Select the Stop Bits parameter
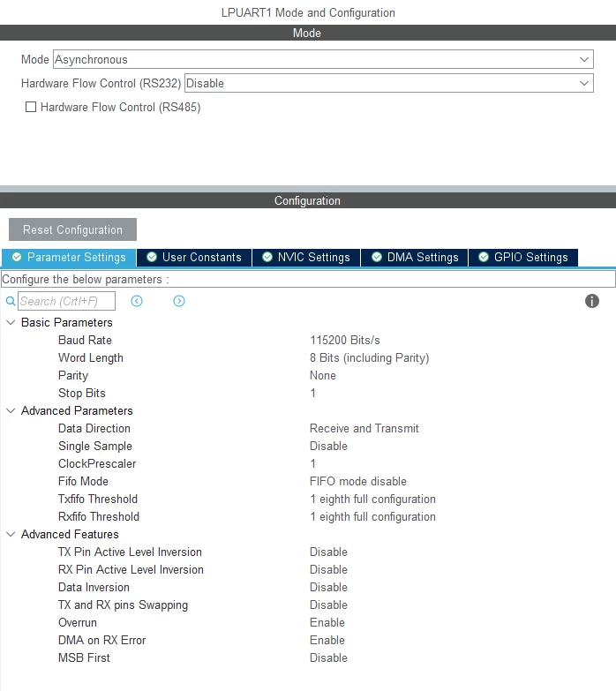Viewport: 616px width, 691px height. 82,393
